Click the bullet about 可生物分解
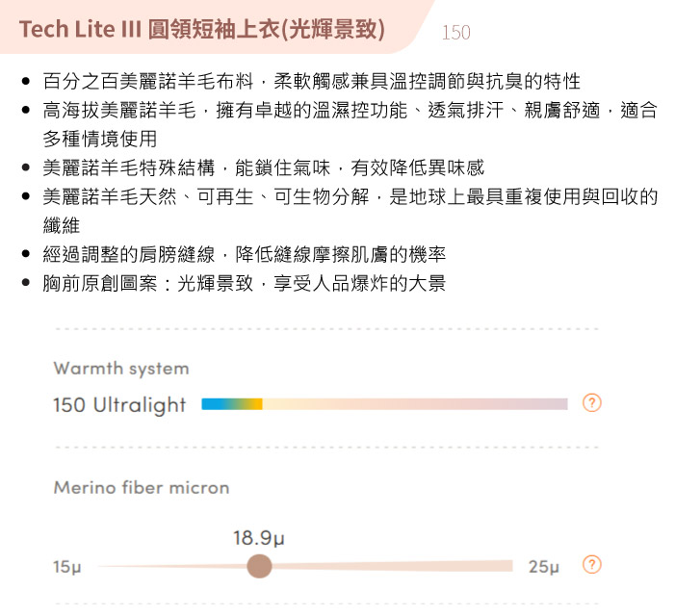The height and width of the screenshot is (616, 675). (350, 211)
